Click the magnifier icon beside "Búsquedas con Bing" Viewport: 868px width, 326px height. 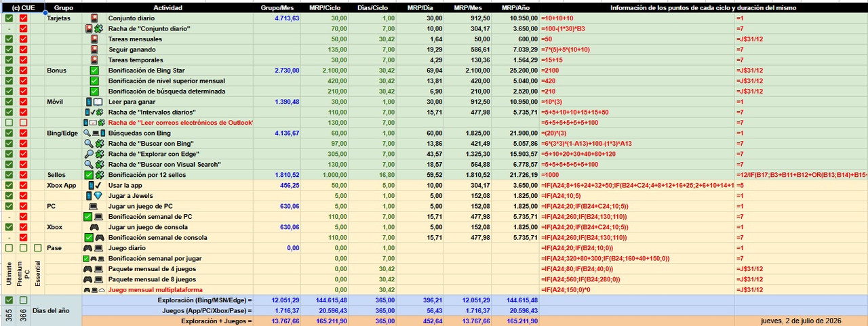tap(87, 133)
